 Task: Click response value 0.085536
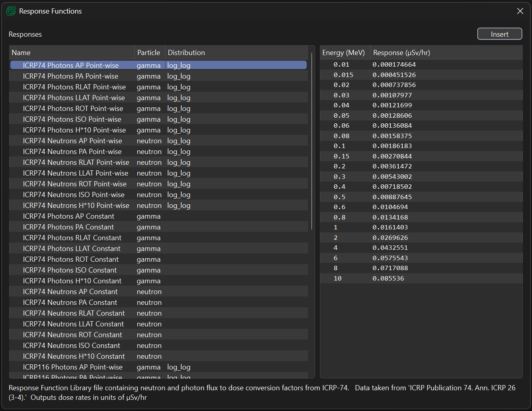tap(388, 279)
